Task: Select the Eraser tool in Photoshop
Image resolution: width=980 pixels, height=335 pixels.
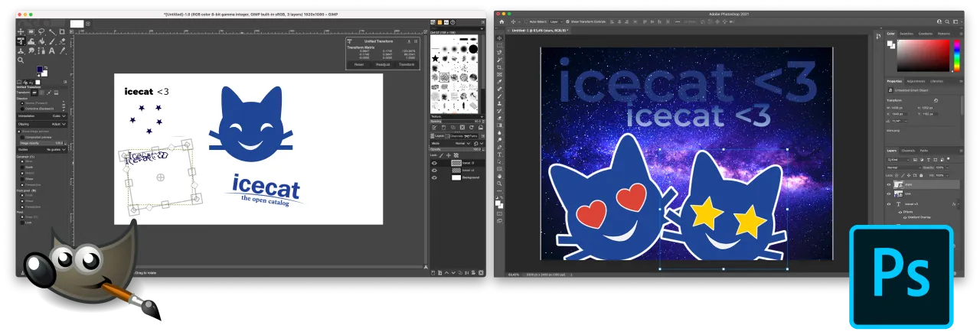Action: coord(499,117)
